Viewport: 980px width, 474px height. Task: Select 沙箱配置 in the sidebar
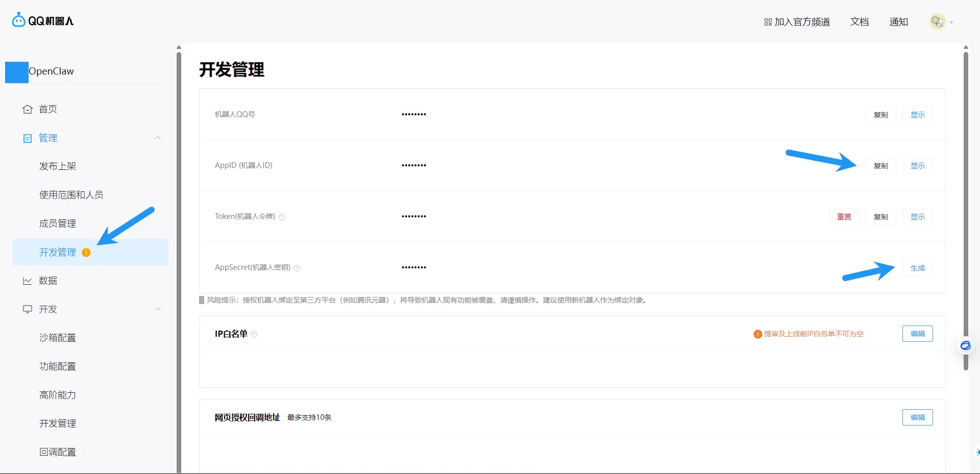pyautogui.click(x=58, y=338)
